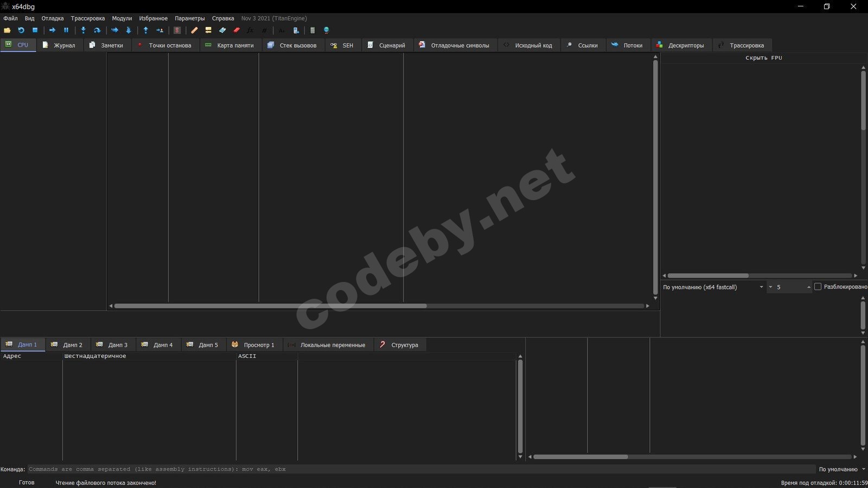This screenshot has height=488, width=868.
Task: Click the disassembly horizontal scrollbar
Action: (x=379, y=306)
